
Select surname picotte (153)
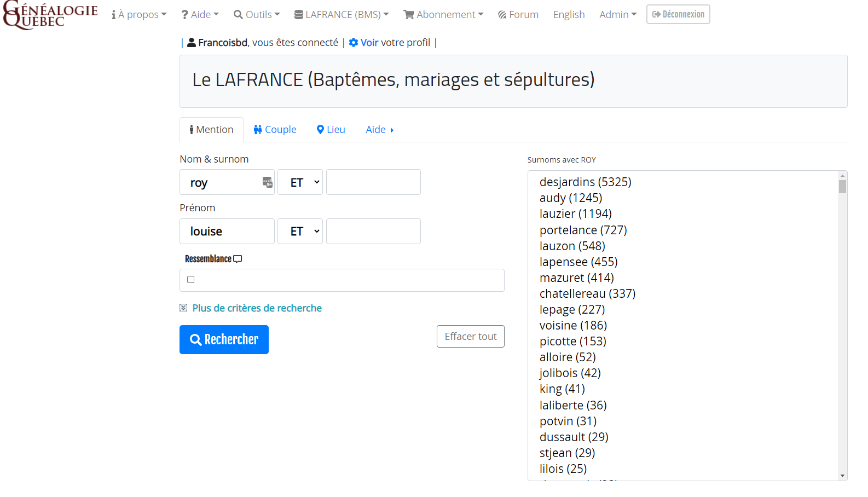click(573, 341)
